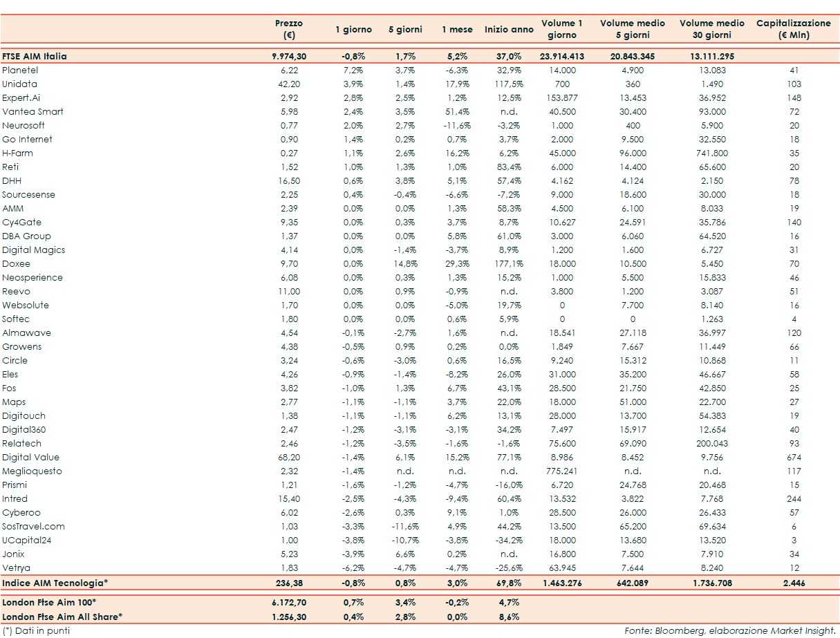Select the 'H-Farm' company name
This screenshot has width=840, height=638.
pos(17,153)
